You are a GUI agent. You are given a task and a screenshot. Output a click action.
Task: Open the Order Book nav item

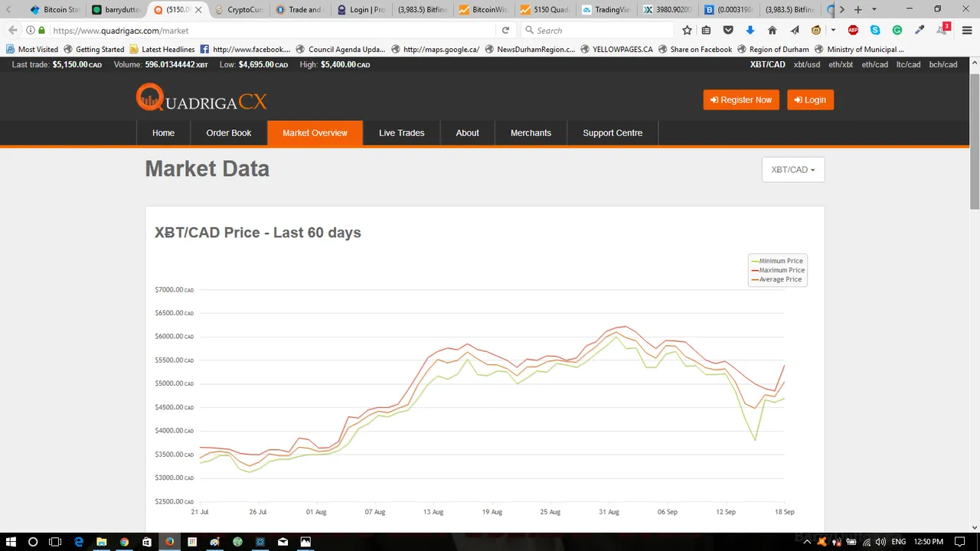click(228, 132)
